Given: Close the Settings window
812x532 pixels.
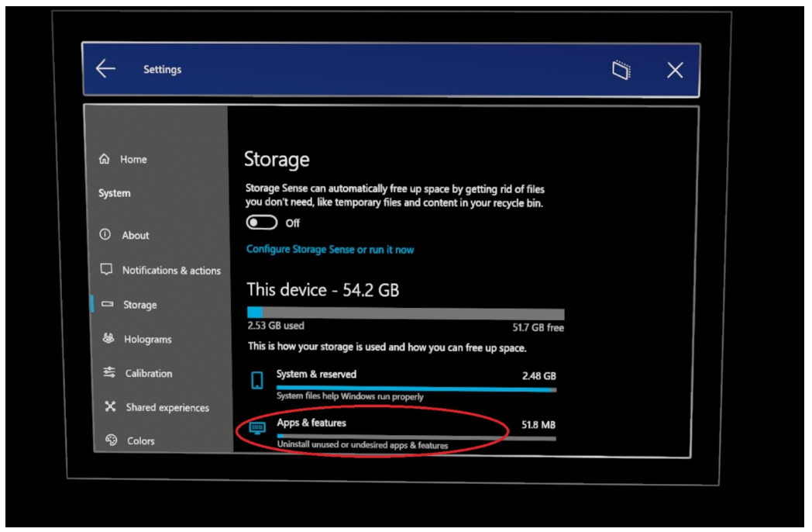Looking at the screenshot, I should [675, 70].
